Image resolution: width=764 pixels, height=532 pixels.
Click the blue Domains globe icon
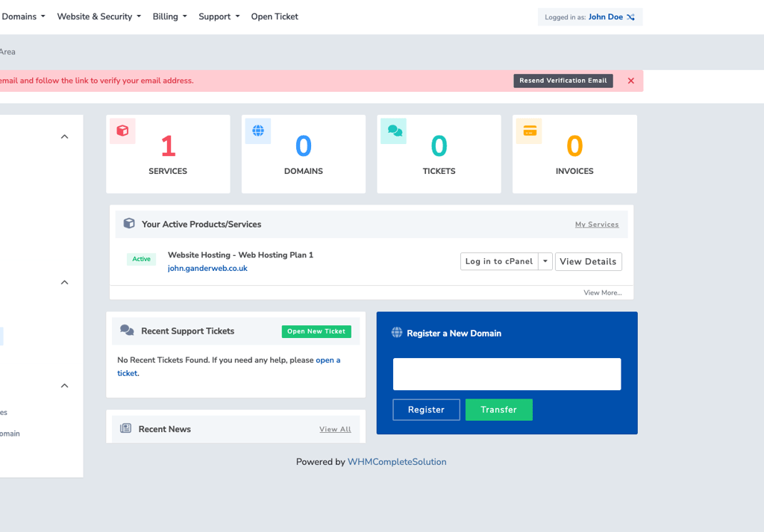(257, 131)
